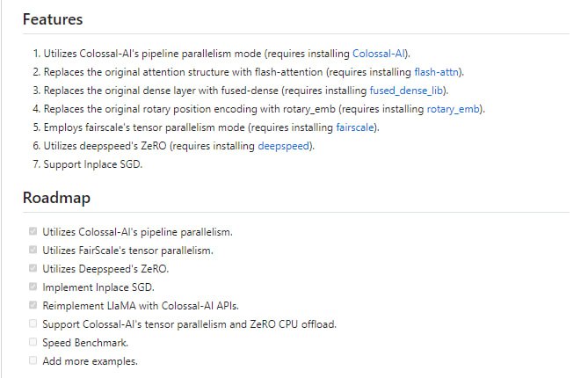
Task: Check the Add more examples checkbox
Action: [33, 361]
